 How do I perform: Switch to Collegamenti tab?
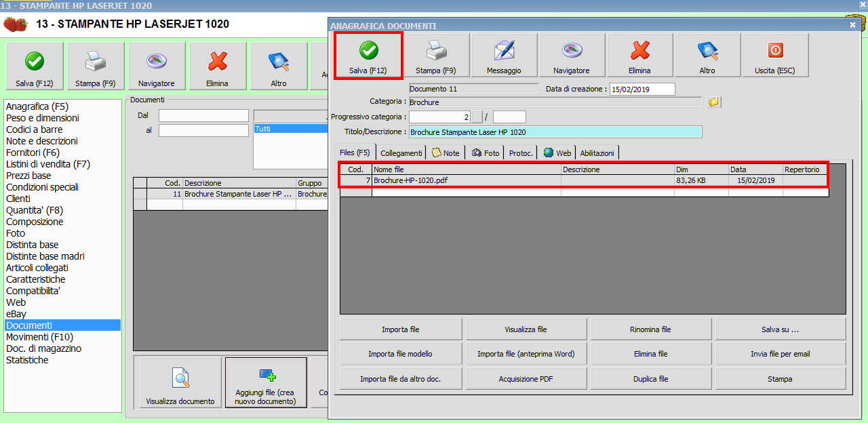(401, 153)
